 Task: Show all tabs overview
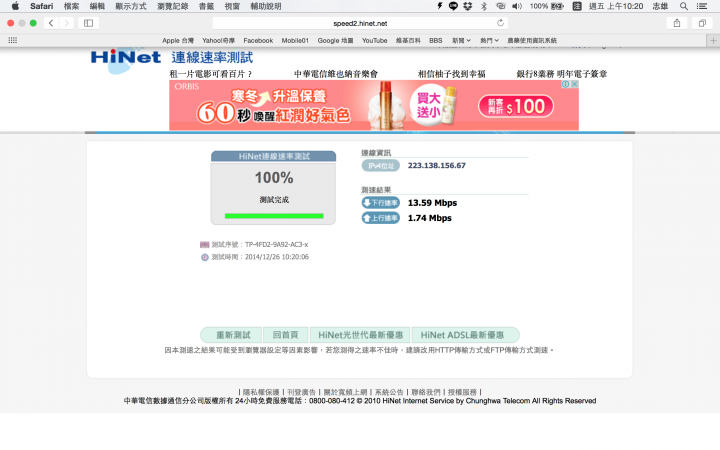tap(702, 23)
